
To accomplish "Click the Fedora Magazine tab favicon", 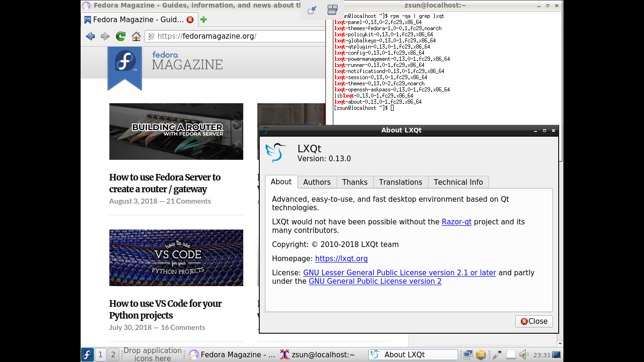I will click(x=88, y=20).
